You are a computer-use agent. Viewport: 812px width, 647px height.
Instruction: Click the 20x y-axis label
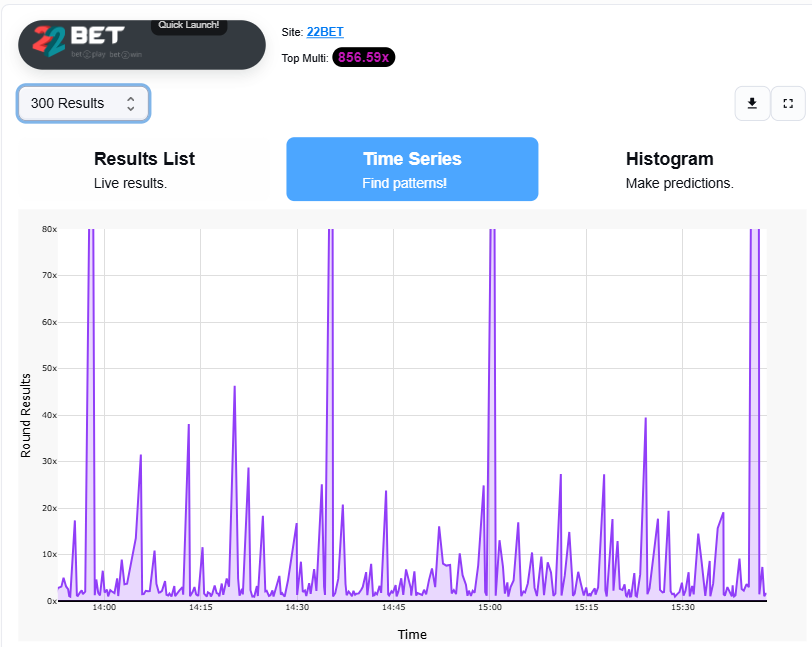(50, 508)
